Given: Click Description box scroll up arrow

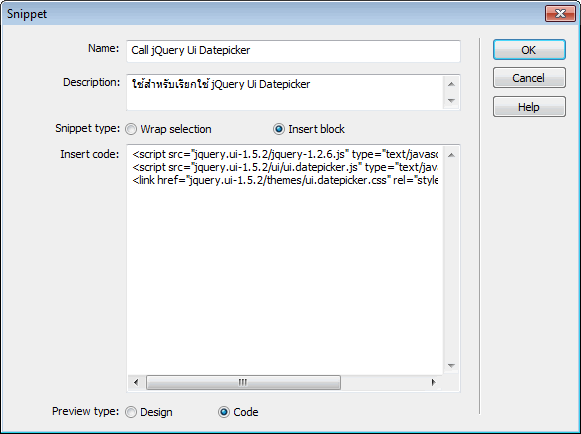Looking at the screenshot, I should coord(451,84).
